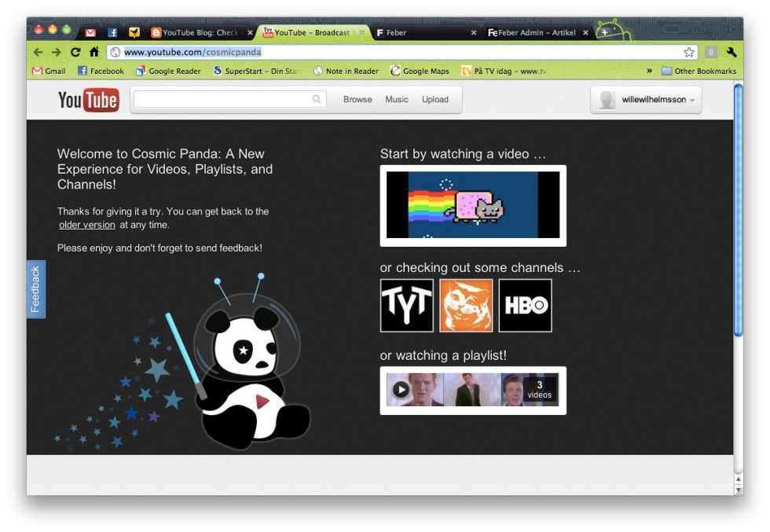Click the address bar URL

point(192,52)
